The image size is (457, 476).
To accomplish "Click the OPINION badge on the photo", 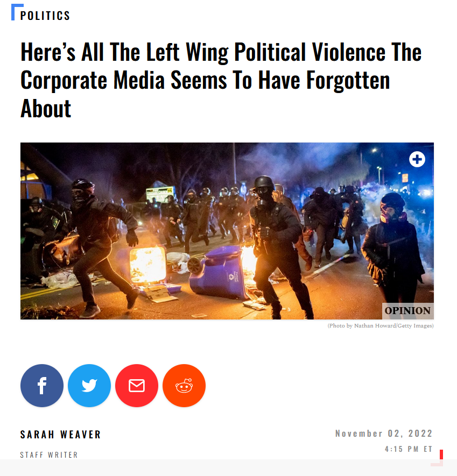I will [x=407, y=310].
